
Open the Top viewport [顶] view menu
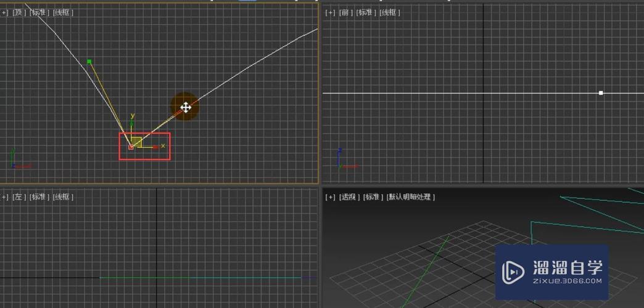point(19,12)
